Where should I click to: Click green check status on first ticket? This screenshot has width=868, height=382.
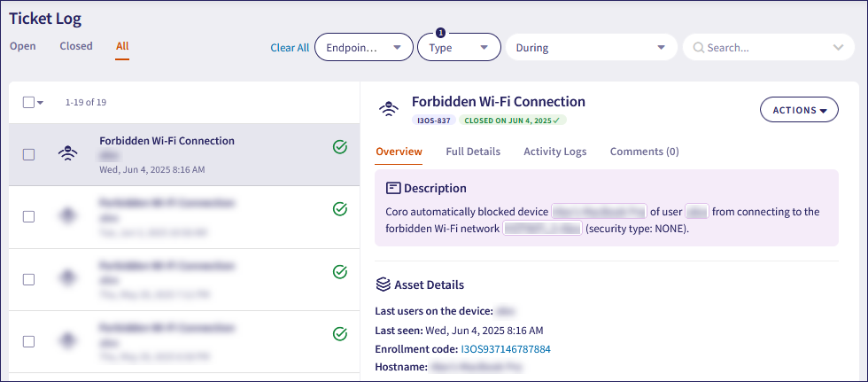coord(339,147)
